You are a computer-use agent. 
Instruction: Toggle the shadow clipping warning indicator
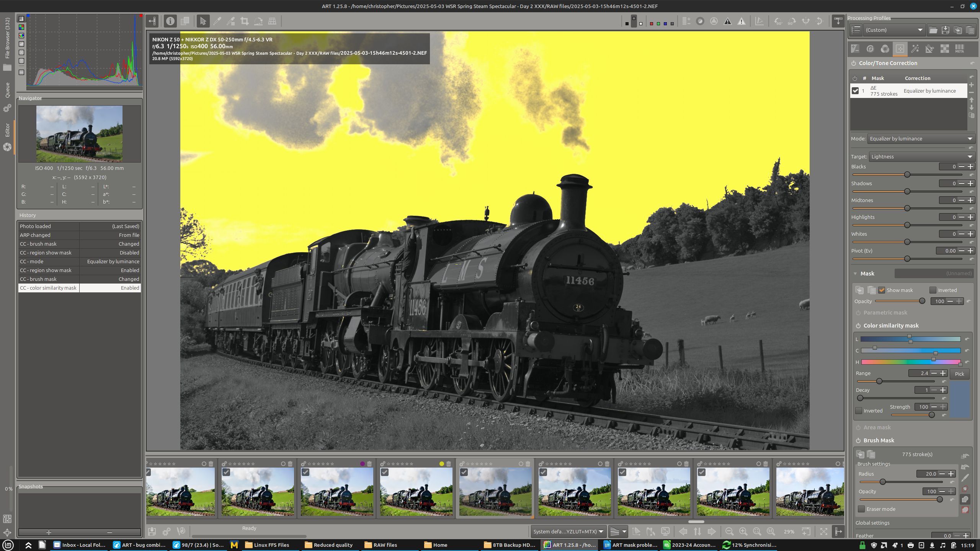(728, 21)
